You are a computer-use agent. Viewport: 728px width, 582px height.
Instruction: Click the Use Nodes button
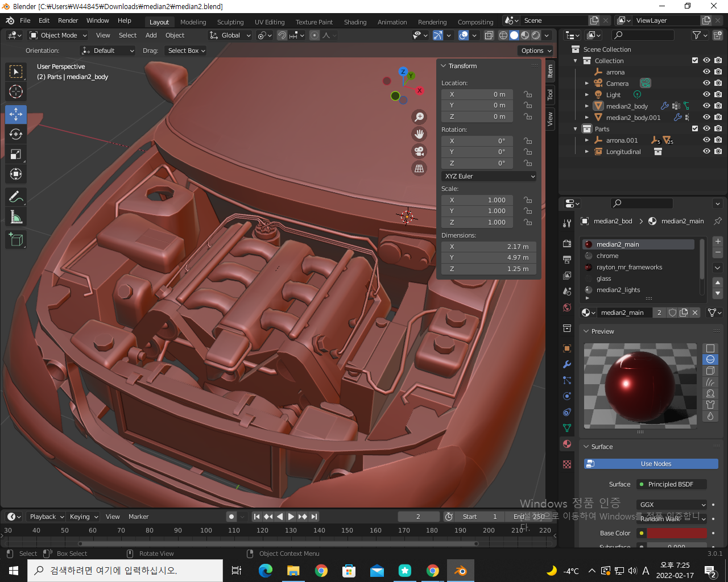[x=651, y=464]
